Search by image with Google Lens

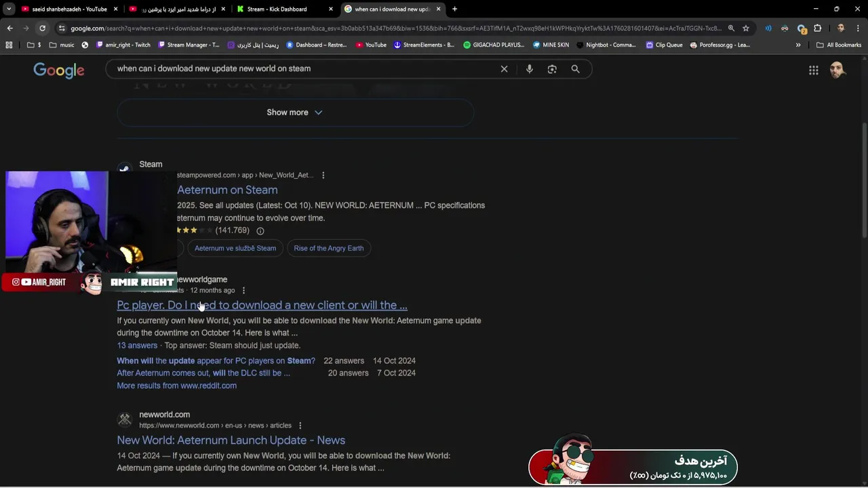552,69
